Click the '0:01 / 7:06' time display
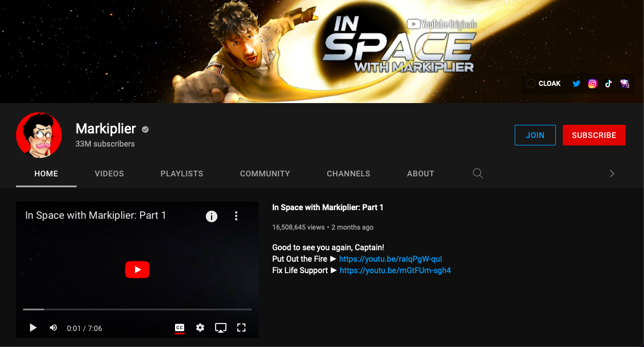This screenshot has height=347, width=644. coord(84,328)
